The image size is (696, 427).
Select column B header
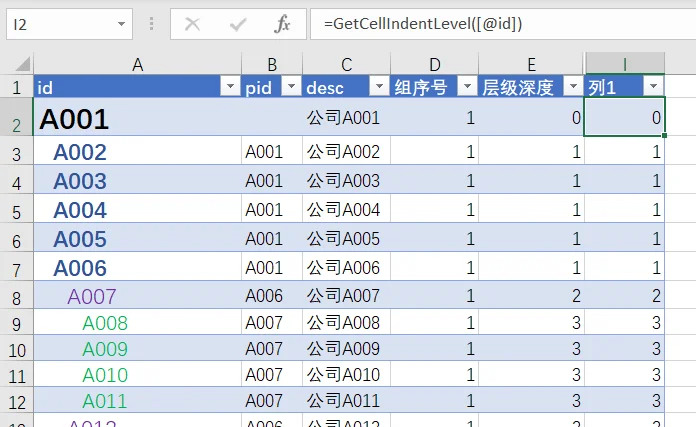pos(272,64)
